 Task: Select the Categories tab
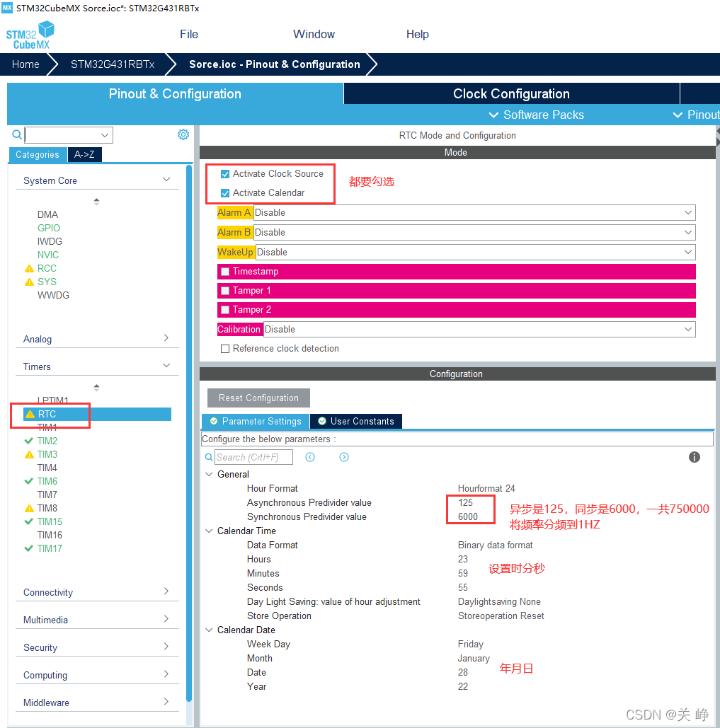click(x=38, y=155)
